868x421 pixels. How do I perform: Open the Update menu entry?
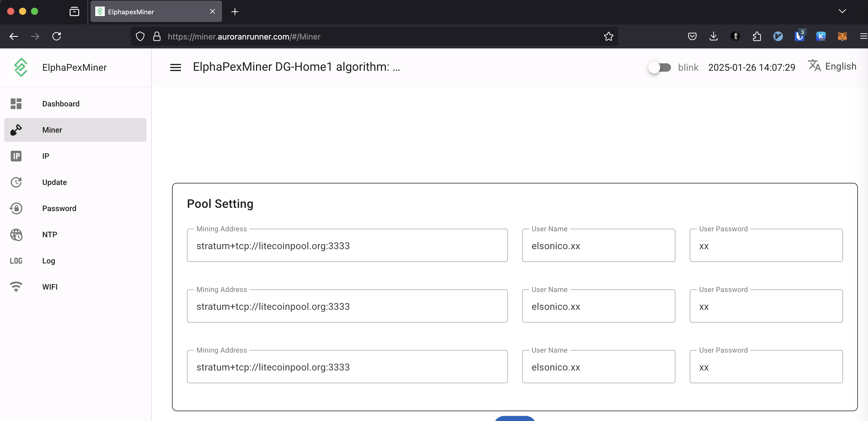pyautogui.click(x=75, y=182)
